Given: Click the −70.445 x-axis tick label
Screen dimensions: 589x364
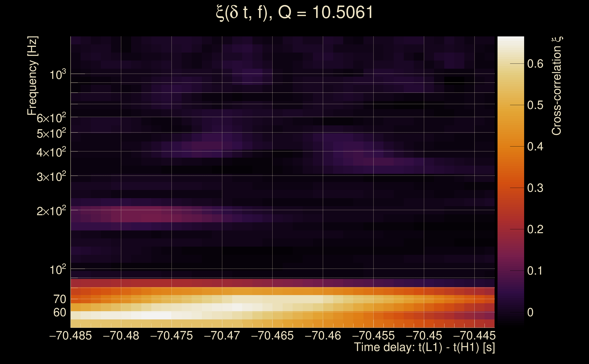Looking at the screenshot, I should pos(474,336).
